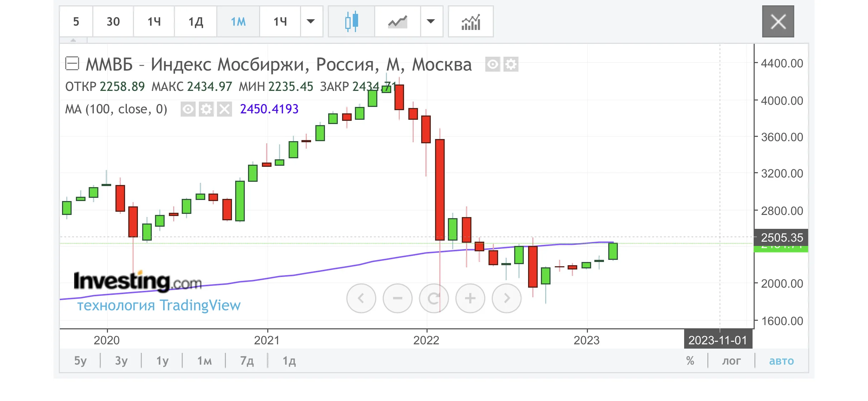Reset the chart view with the circular arrow
This screenshot has width=868, height=401.
pyautogui.click(x=434, y=298)
